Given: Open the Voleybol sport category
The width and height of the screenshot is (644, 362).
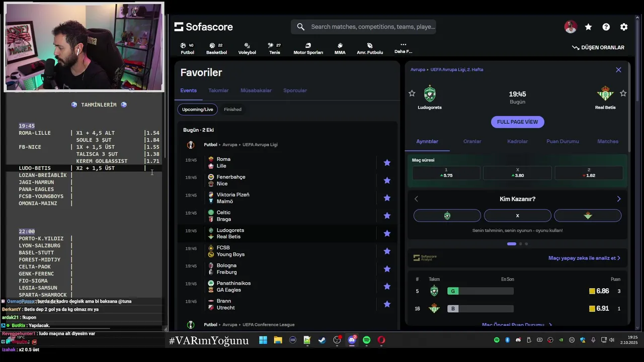Looking at the screenshot, I should tap(247, 48).
